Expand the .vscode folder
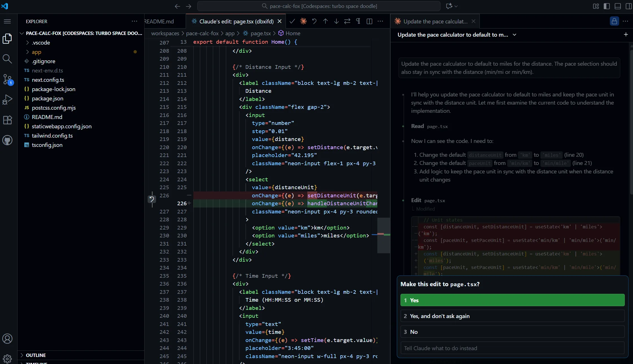The height and width of the screenshot is (364, 633). [40, 43]
